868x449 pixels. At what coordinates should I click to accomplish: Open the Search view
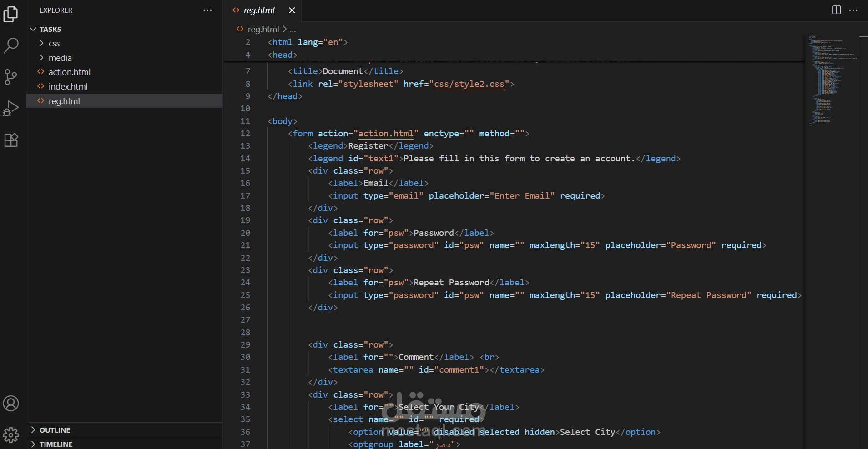pyautogui.click(x=11, y=45)
